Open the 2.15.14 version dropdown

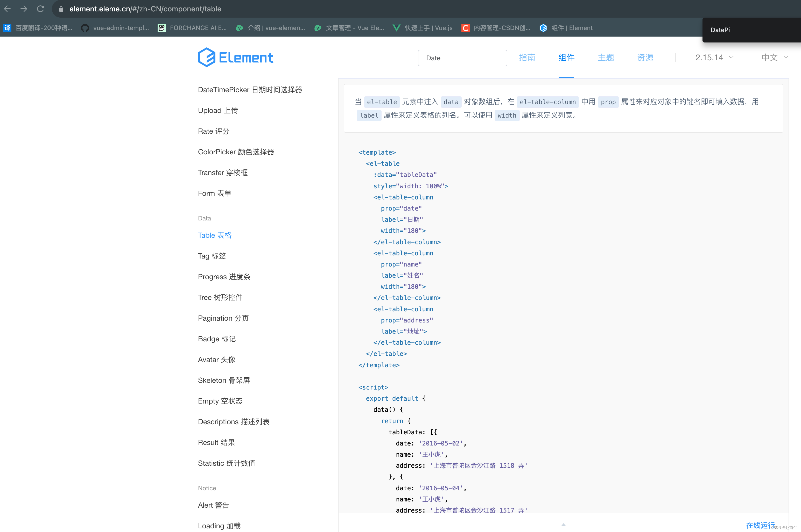pos(714,57)
